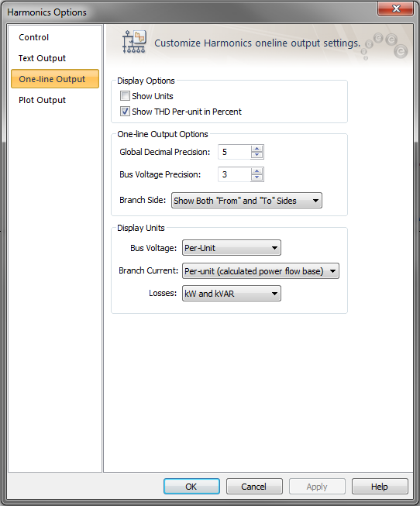The width and height of the screenshot is (420, 506).
Task: Open Help for Harmonics Options
Action: 380,487
